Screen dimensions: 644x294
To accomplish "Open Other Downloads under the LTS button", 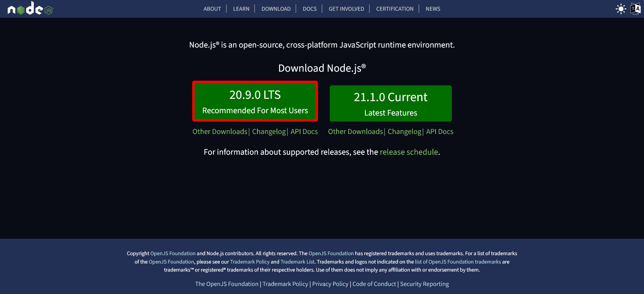I will tap(220, 132).
